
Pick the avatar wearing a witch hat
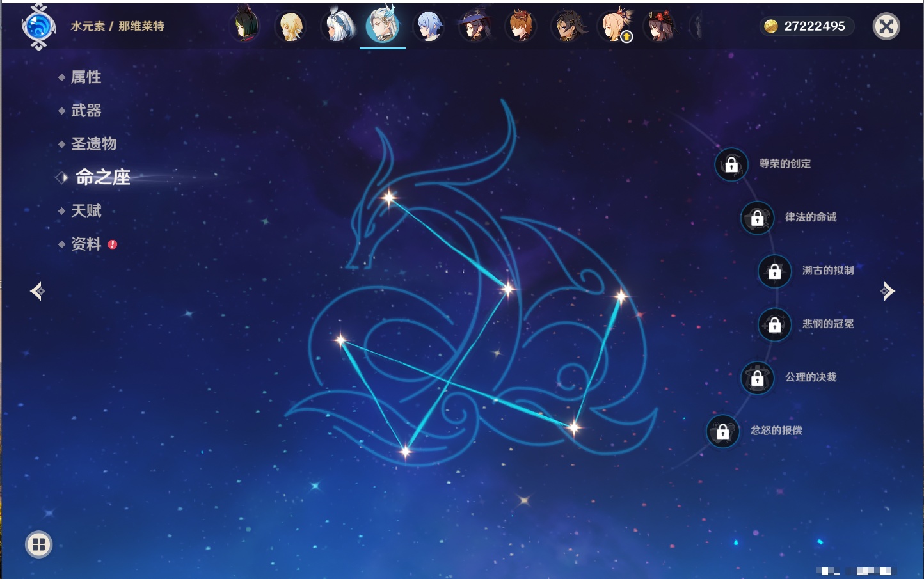tap(475, 26)
